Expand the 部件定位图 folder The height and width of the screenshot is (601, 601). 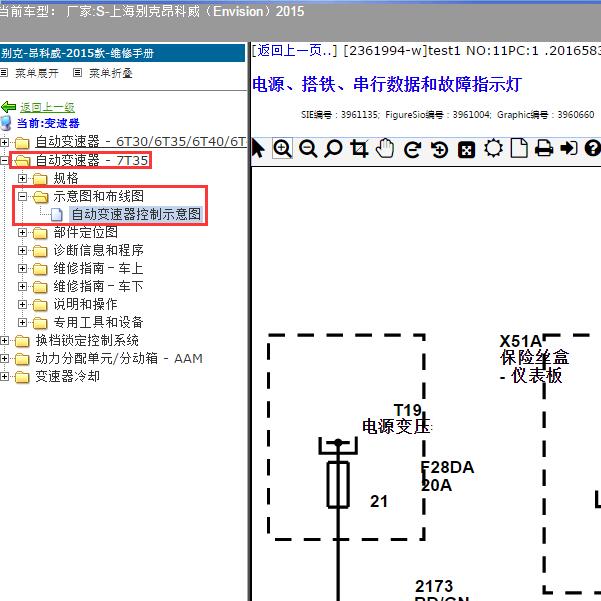pos(22,233)
